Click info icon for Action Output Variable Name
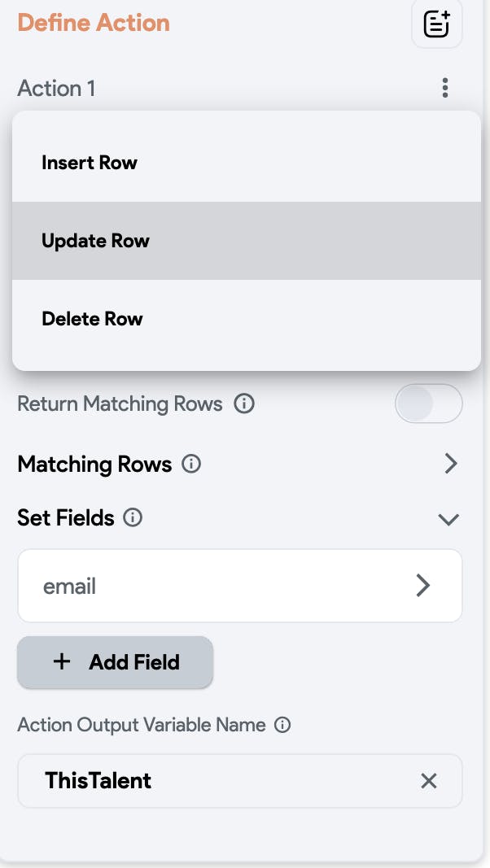The height and width of the screenshot is (868, 490). (282, 725)
